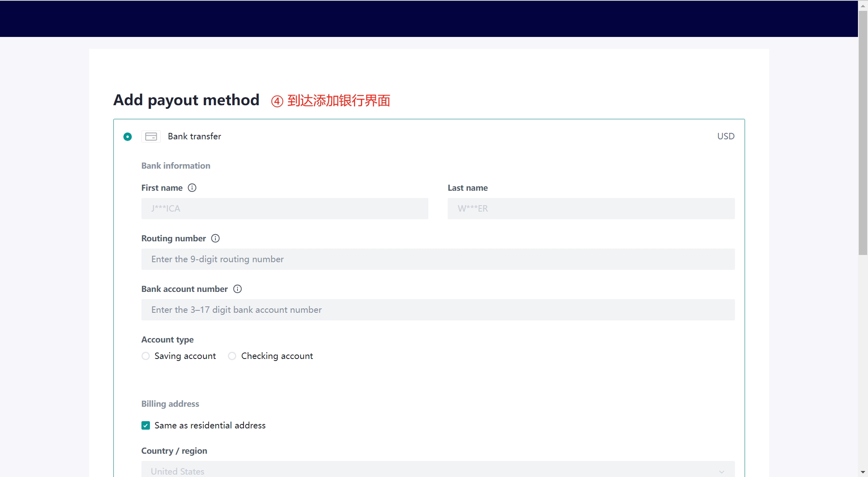Click the scrollbar up arrow
868x477 pixels.
pos(863,6)
